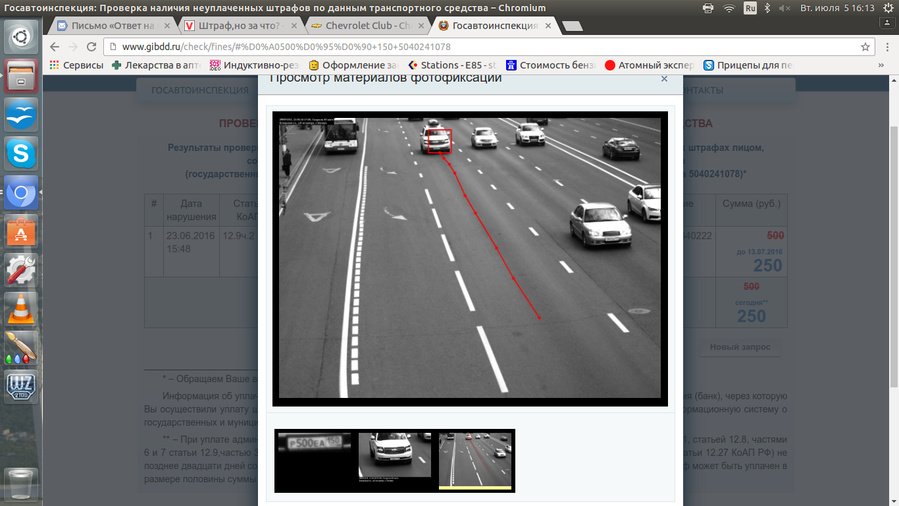The width and height of the screenshot is (899, 506).
Task: Open the muted volume indicator
Action: [x=785, y=8]
